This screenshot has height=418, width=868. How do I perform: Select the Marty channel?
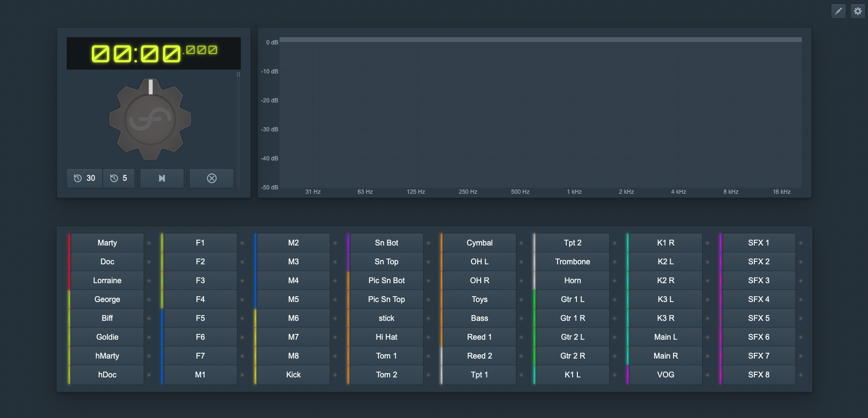[x=107, y=243]
